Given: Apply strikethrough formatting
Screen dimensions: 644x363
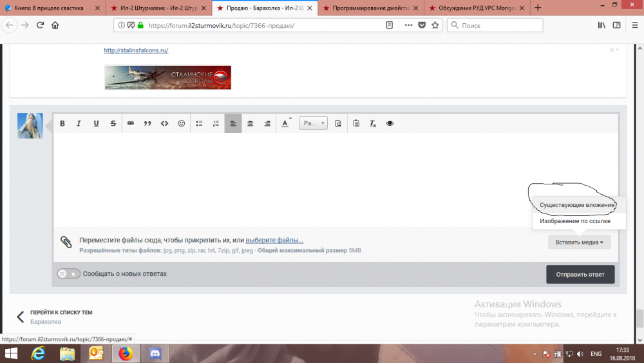Looking at the screenshot, I should (113, 123).
